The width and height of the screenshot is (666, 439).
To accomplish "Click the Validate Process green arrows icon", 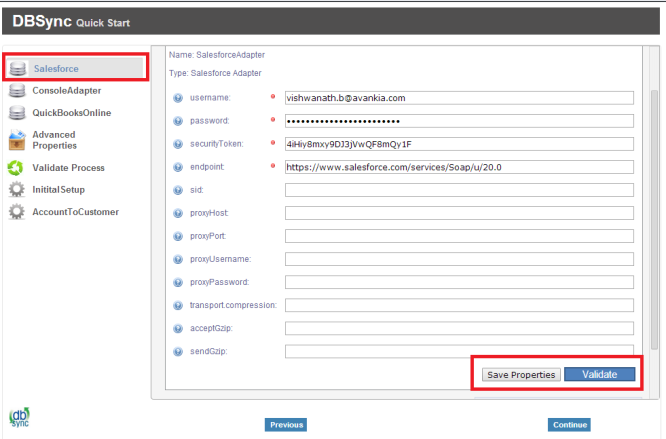I will tap(17, 167).
